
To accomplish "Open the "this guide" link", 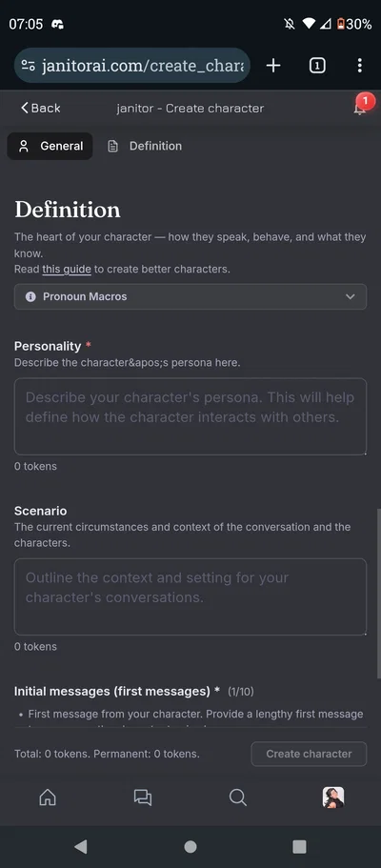I will (x=67, y=270).
